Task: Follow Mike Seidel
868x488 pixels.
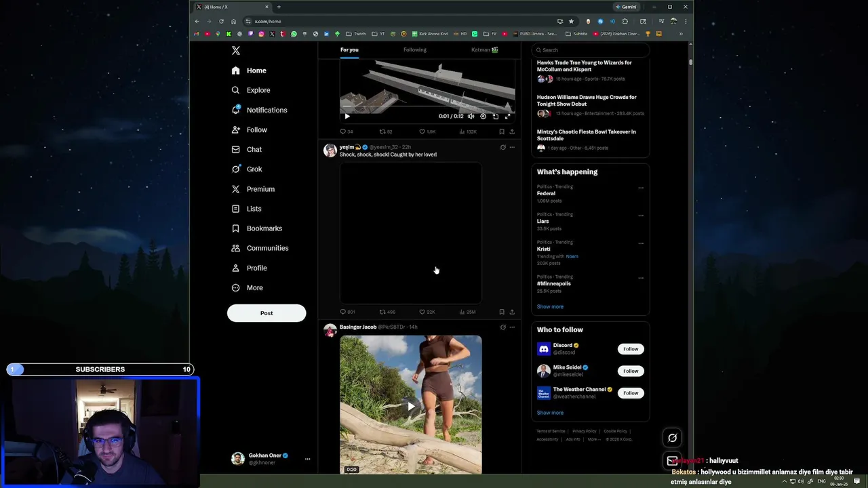Action: (x=631, y=371)
